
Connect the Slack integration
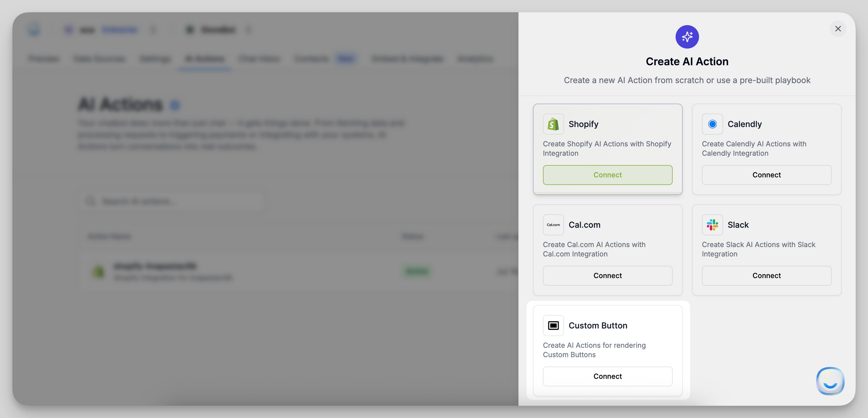[x=766, y=276]
